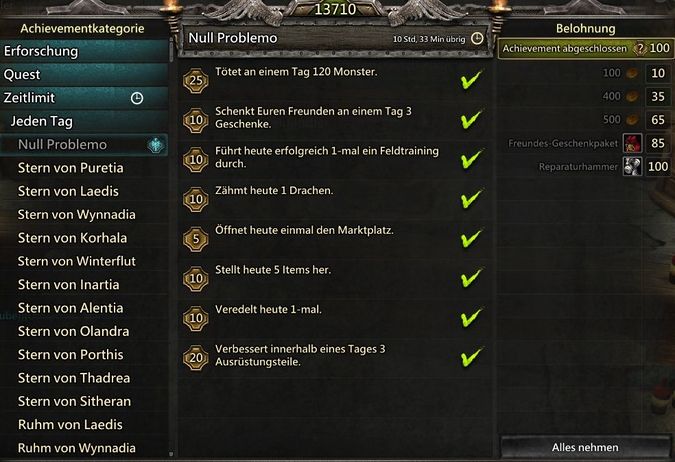Click the checkmark for crafting 5 items
The height and width of the screenshot is (462, 675).
[471, 279]
